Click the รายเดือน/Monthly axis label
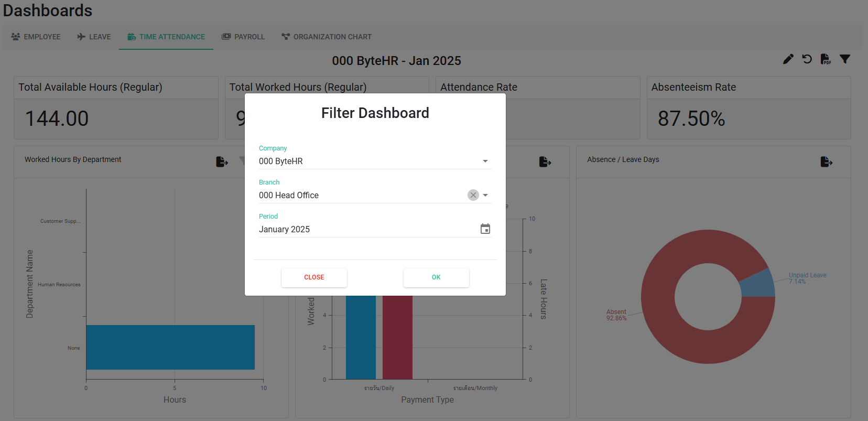 475,388
